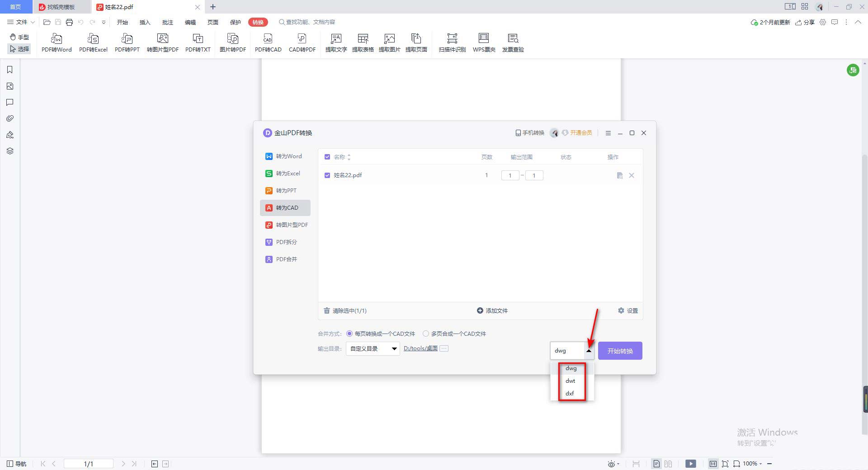
Task: Activate the 选择 select tool
Action: coord(19,49)
